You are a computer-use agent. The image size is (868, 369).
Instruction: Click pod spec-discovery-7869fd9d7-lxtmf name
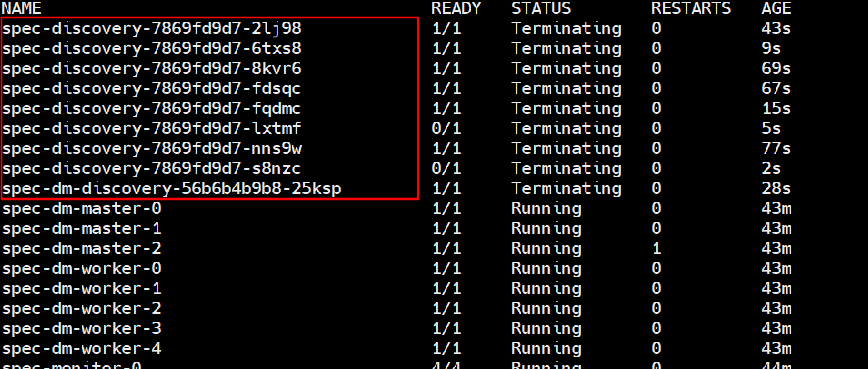click(152, 128)
